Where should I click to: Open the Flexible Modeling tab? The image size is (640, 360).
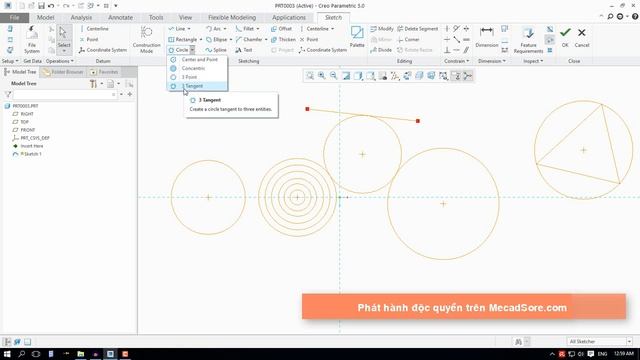point(232,18)
